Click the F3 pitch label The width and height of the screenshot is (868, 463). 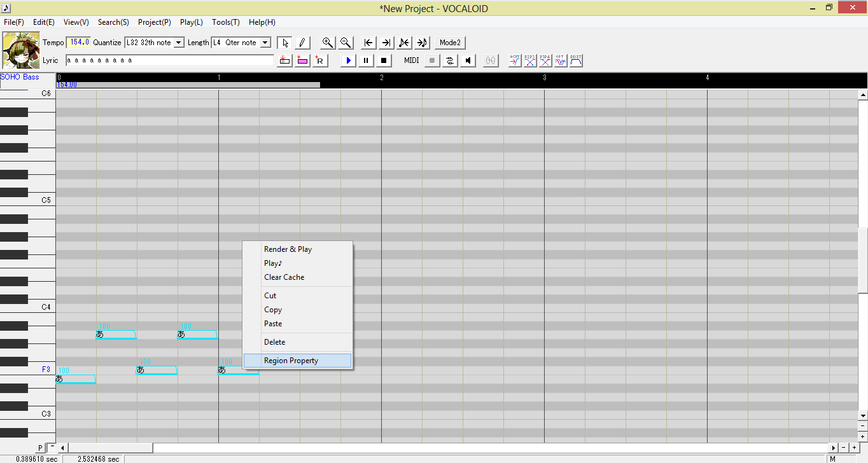click(46, 370)
